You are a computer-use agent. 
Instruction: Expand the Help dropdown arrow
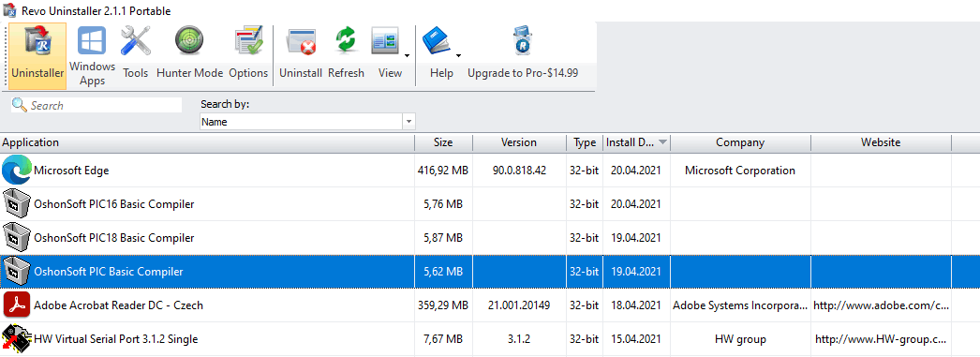click(458, 56)
